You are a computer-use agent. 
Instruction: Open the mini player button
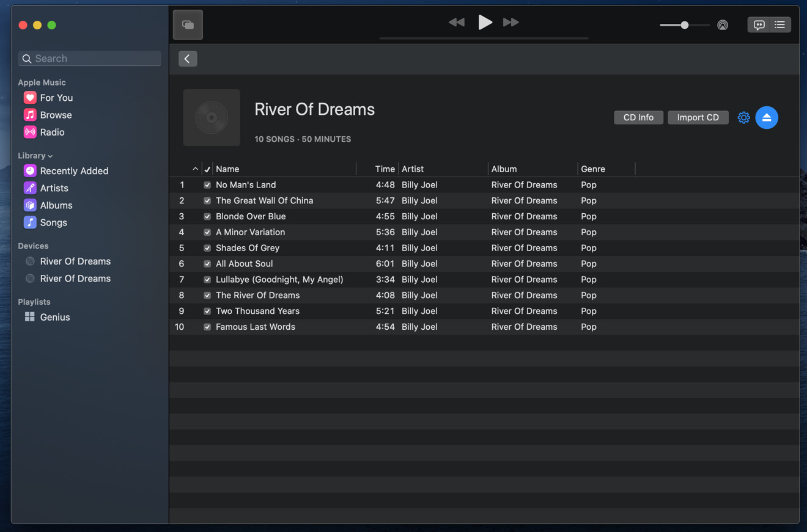click(x=188, y=25)
